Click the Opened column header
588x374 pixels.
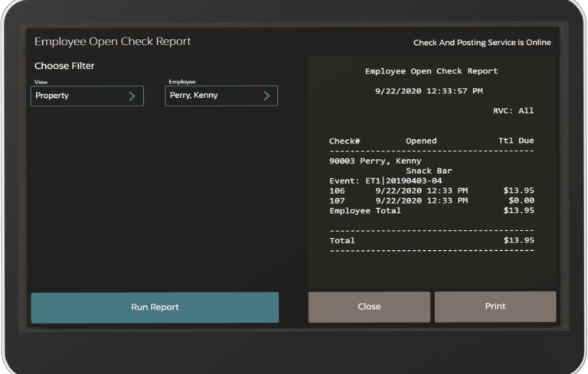421,141
